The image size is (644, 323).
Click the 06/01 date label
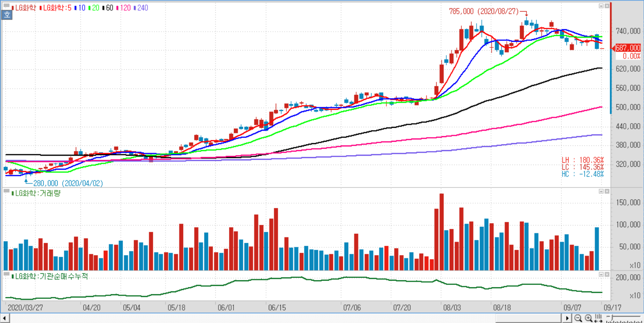(226, 308)
